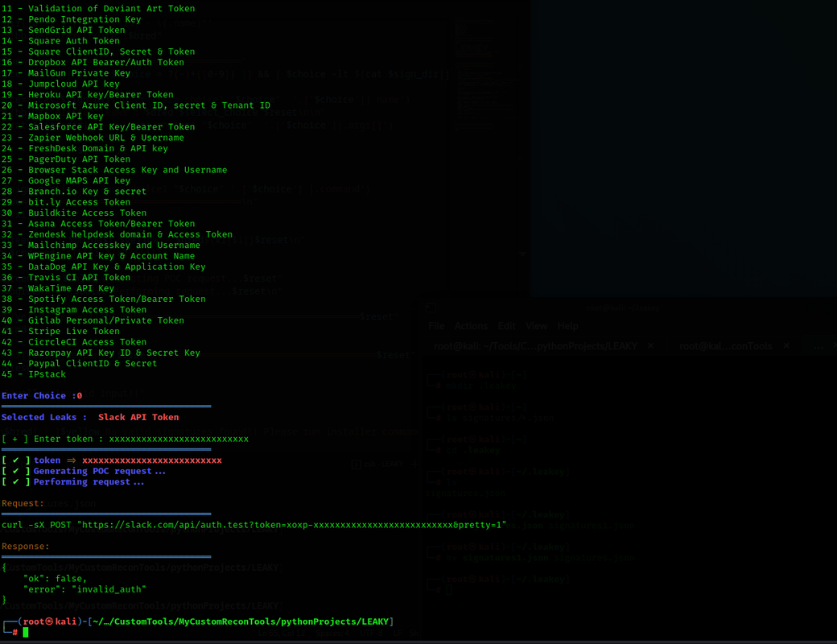Click 'Selected Leaks : Slack API Token' line
This screenshot has width=837, height=644.
click(90, 417)
